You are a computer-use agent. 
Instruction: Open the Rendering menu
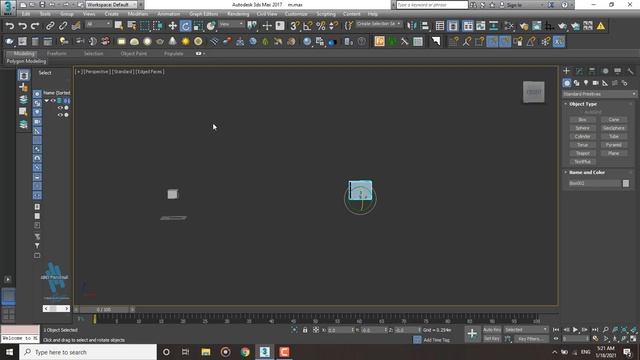238,14
